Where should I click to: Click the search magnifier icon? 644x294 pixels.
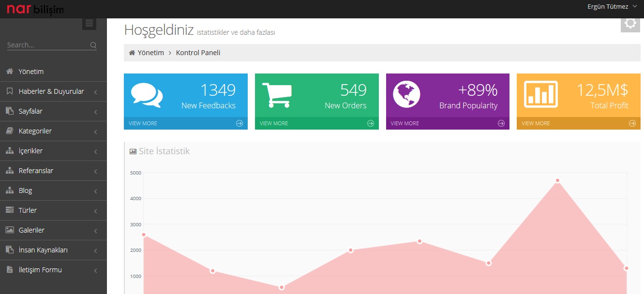point(93,45)
